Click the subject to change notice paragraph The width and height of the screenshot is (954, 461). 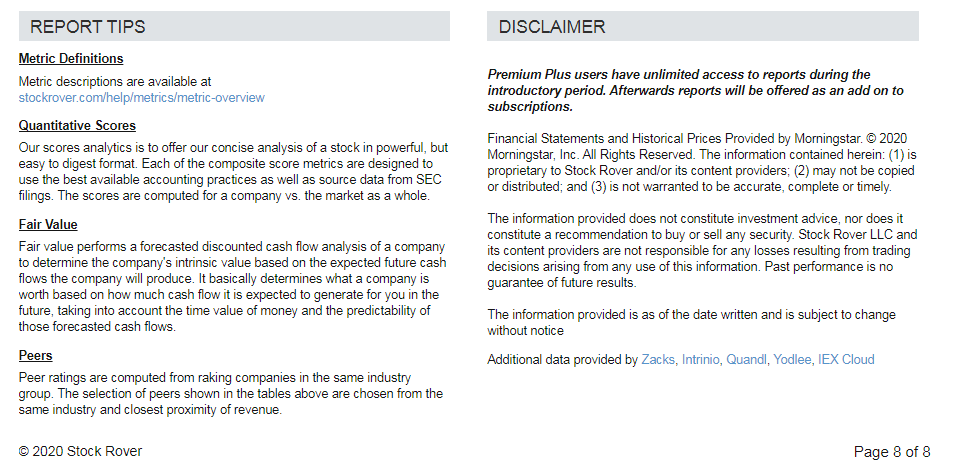[691, 323]
